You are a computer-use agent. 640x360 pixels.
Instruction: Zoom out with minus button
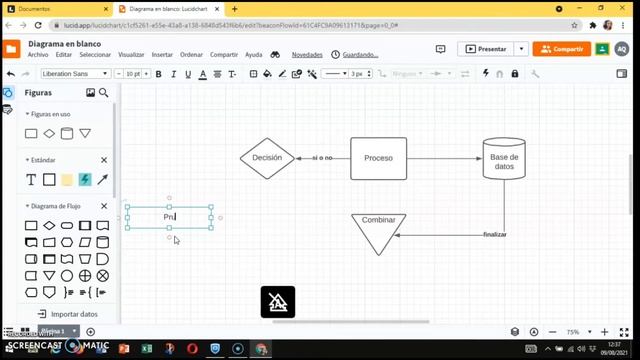tap(553, 332)
